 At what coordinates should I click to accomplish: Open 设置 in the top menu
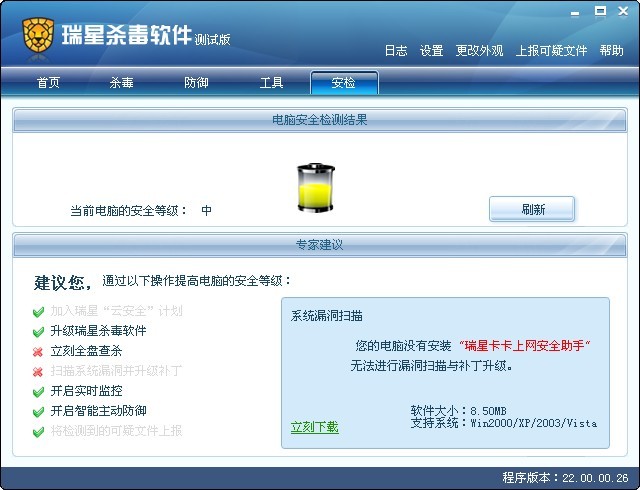tap(431, 51)
